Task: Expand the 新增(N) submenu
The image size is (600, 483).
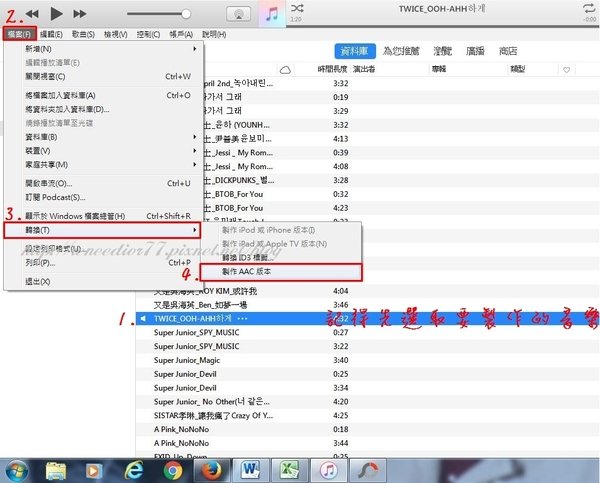Action: [x=103, y=49]
